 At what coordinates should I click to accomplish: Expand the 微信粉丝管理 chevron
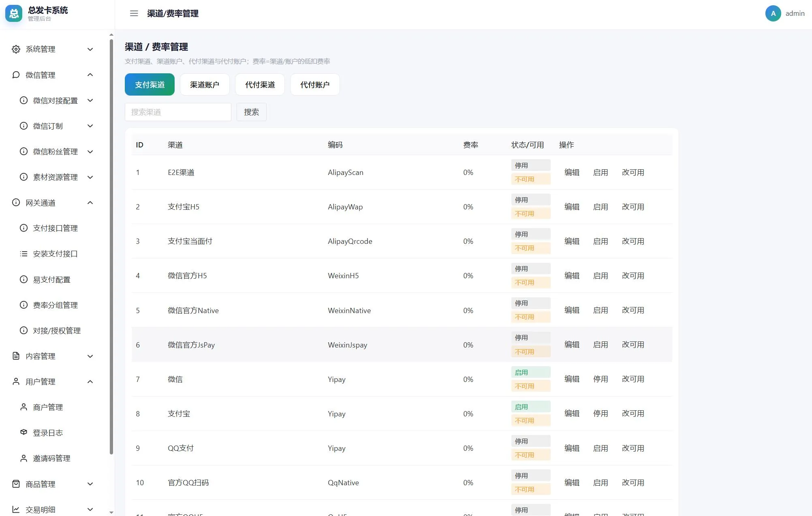tap(90, 152)
